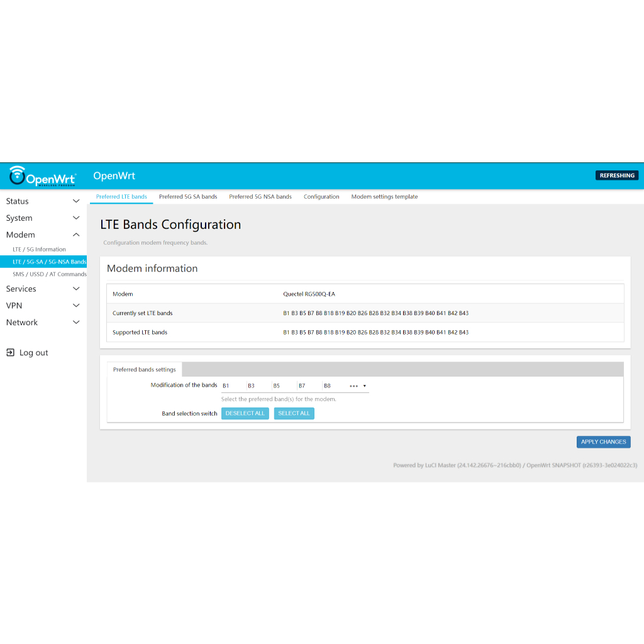Open the Powered by LuCI Master link
The height and width of the screenshot is (644, 644).
457,465
